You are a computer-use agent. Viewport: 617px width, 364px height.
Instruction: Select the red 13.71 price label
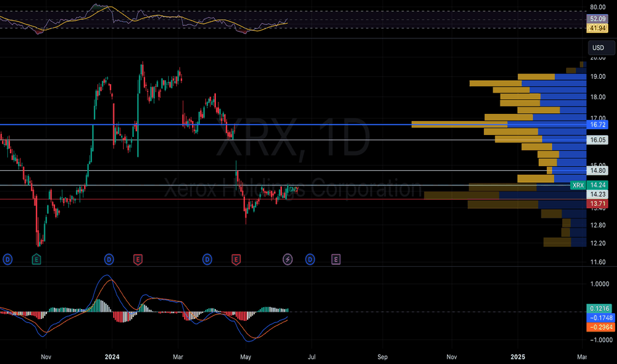(597, 204)
